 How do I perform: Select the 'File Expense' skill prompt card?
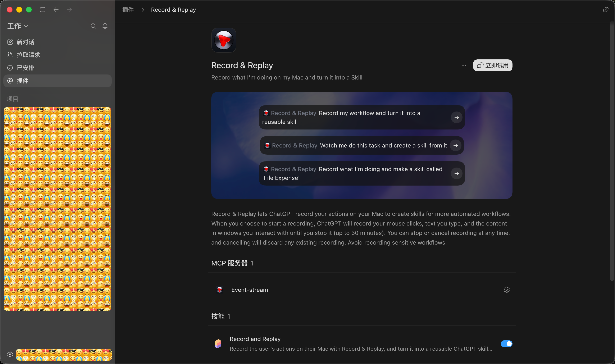click(x=362, y=173)
